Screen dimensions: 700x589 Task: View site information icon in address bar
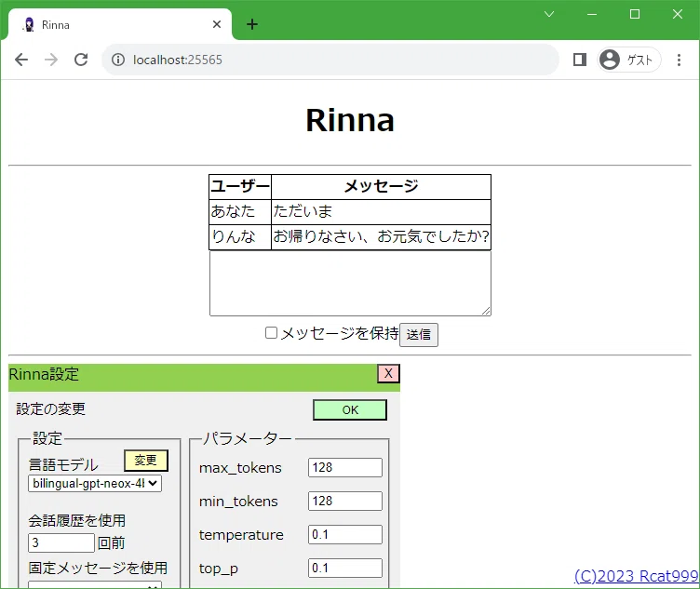point(118,60)
